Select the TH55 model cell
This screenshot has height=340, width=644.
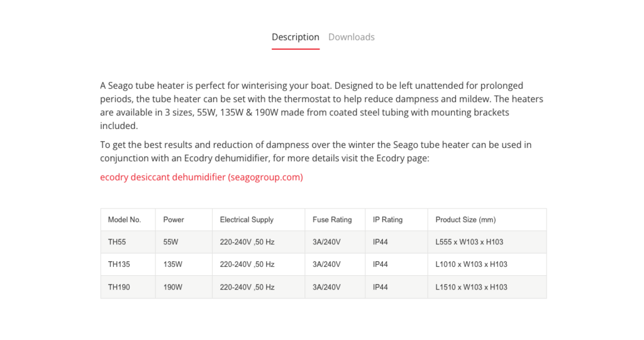click(x=128, y=242)
